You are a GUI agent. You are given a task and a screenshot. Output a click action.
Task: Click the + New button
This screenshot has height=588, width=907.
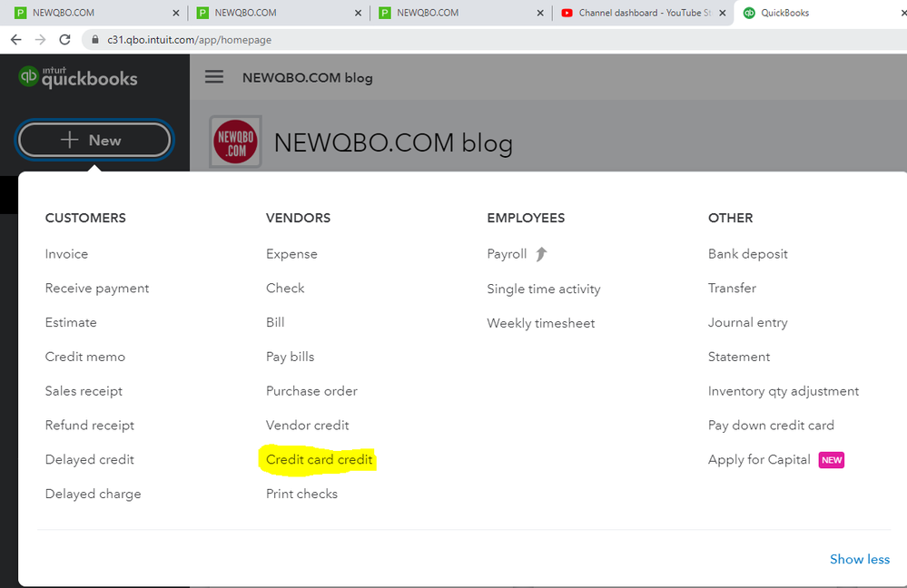(x=94, y=140)
